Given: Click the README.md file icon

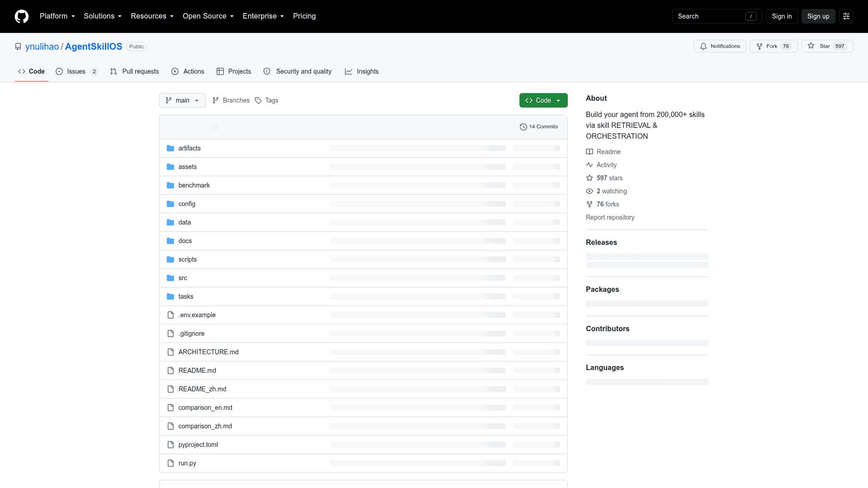Looking at the screenshot, I should coord(170,371).
